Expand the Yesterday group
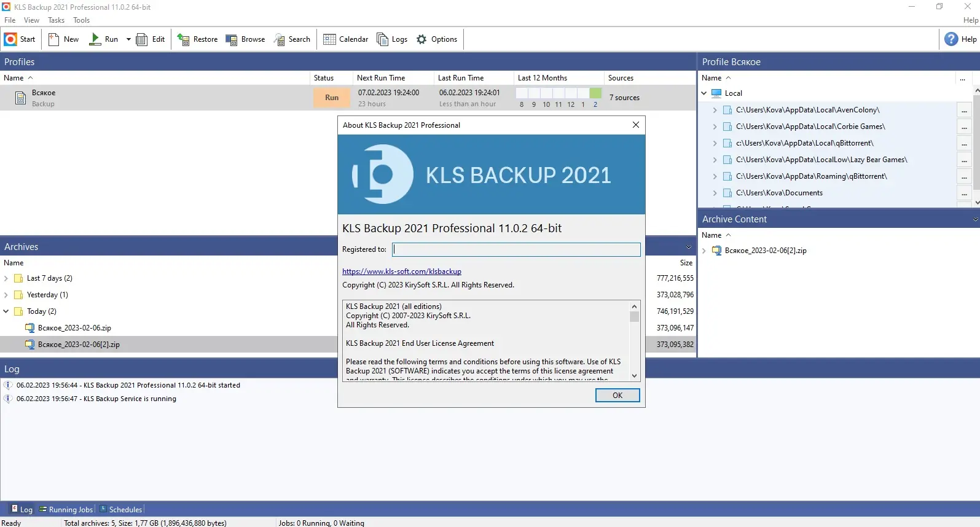 (6, 295)
